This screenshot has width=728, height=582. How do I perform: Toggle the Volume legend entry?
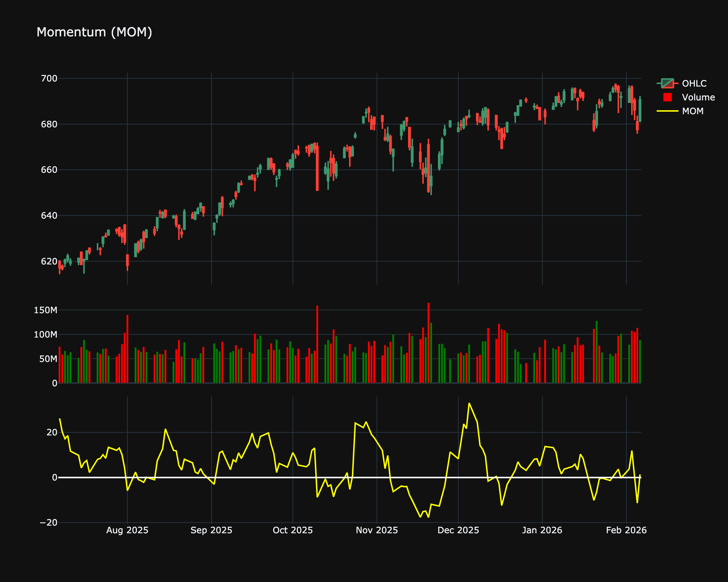(698, 97)
